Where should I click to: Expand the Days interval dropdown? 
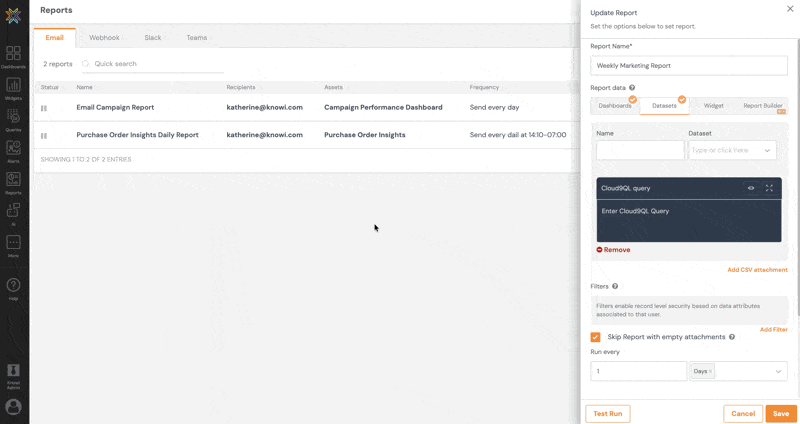[778, 371]
